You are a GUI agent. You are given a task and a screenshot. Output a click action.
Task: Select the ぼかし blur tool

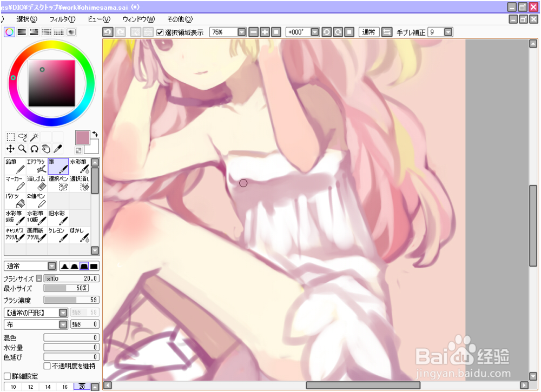coord(80,235)
